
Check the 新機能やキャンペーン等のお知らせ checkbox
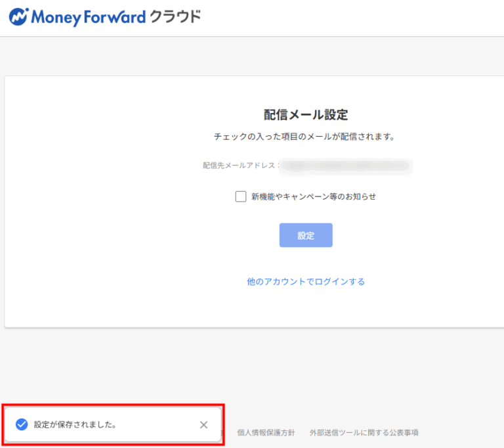(x=241, y=196)
